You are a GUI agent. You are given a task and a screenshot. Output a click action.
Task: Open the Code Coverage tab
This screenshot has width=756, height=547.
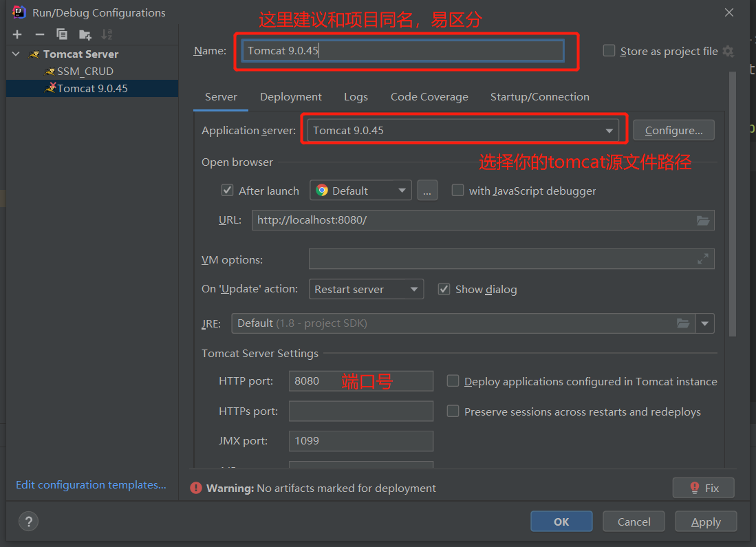[429, 97]
